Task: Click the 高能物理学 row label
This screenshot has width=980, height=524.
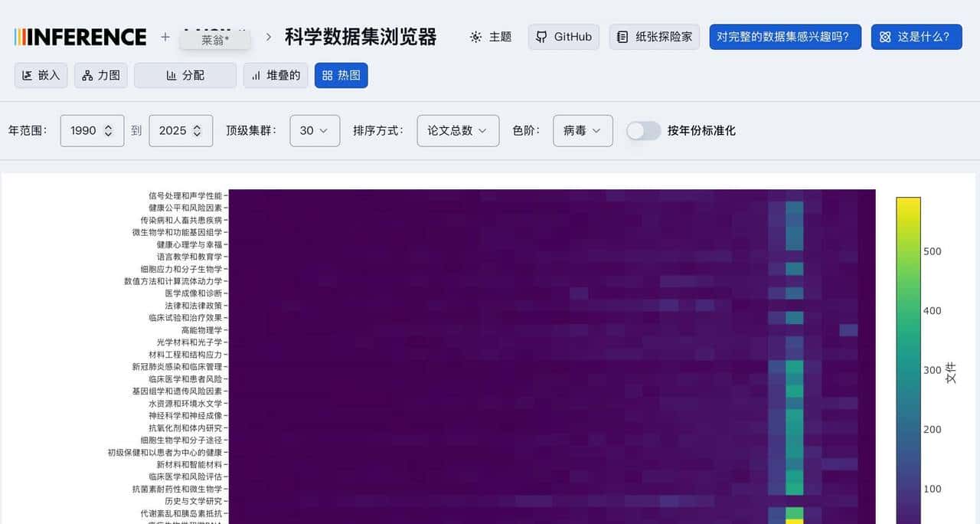Action: pyautogui.click(x=201, y=329)
